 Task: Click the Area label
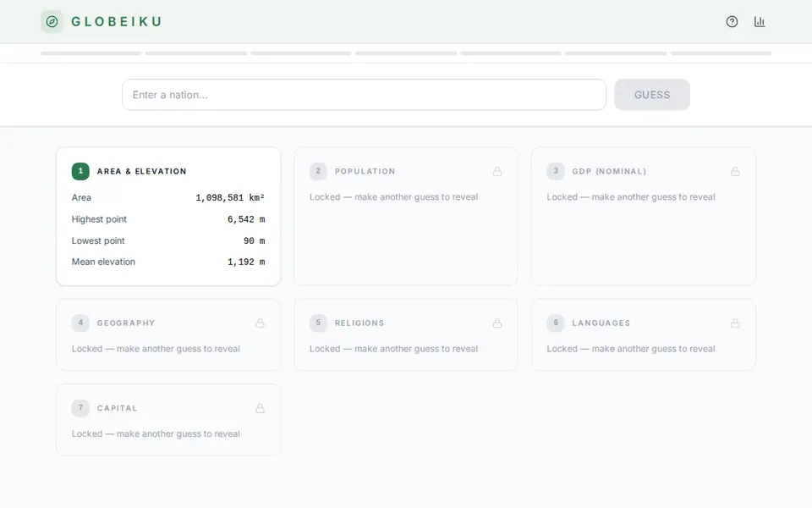(x=81, y=197)
